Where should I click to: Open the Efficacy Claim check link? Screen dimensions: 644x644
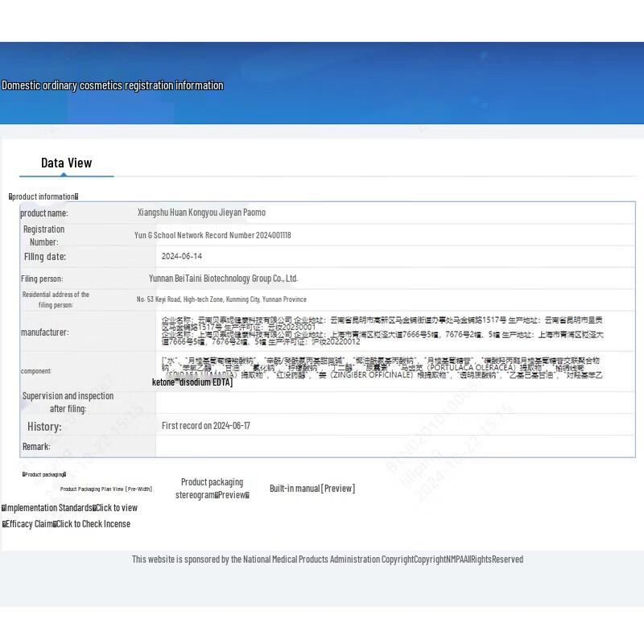(93, 524)
